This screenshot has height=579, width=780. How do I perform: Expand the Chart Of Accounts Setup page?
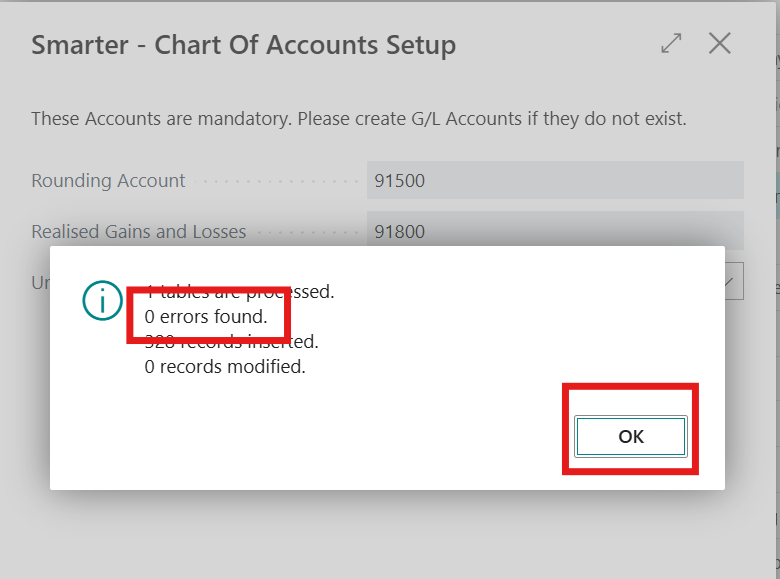tap(671, 43)
